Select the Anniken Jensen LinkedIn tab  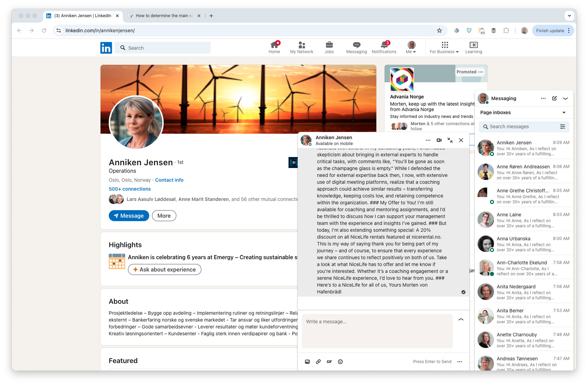[83, 16]
